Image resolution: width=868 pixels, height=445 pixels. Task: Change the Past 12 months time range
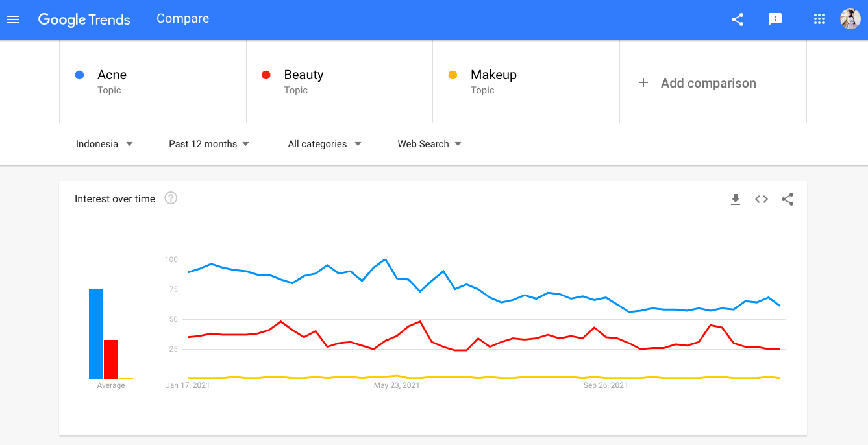pyautogui.click(x=208, y=143)
